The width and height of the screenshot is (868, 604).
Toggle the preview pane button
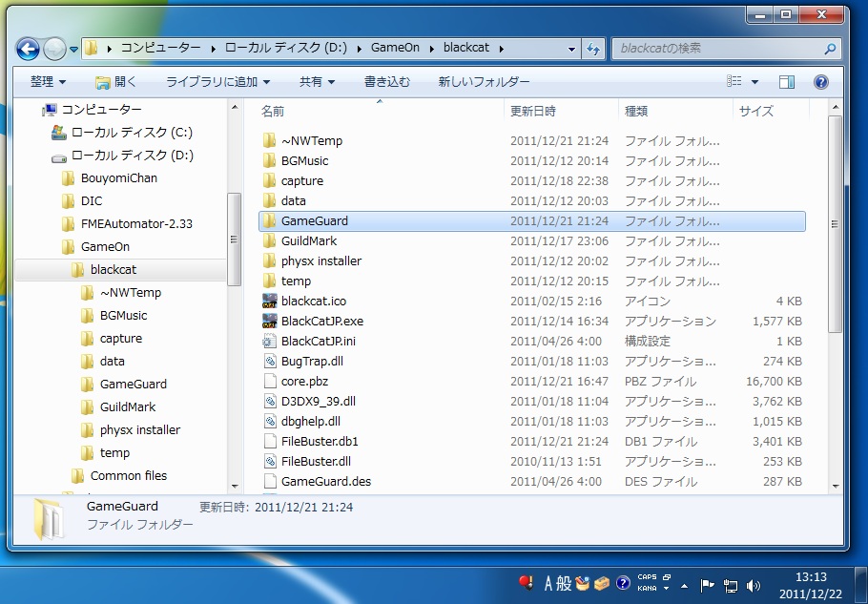tap(786, 82)
